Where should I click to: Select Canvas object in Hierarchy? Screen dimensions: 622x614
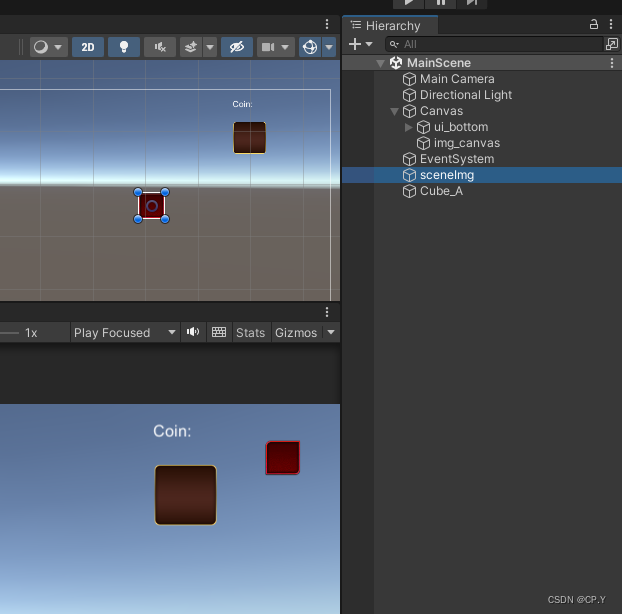coord(441,111)
